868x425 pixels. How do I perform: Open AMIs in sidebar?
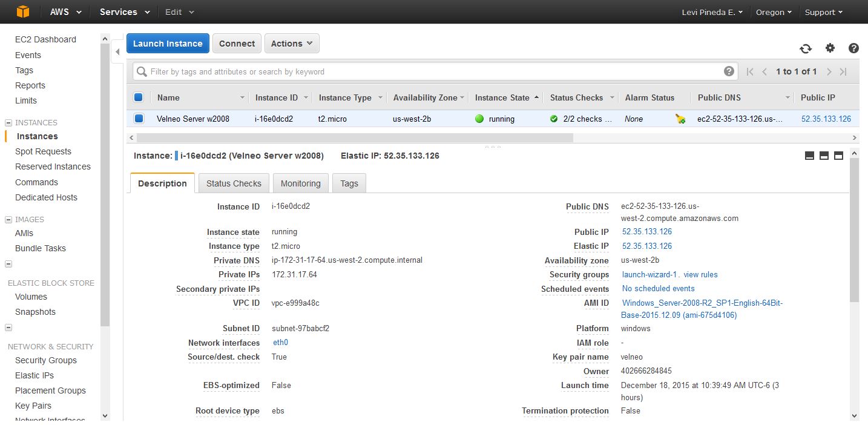click(x=24, y=233)
